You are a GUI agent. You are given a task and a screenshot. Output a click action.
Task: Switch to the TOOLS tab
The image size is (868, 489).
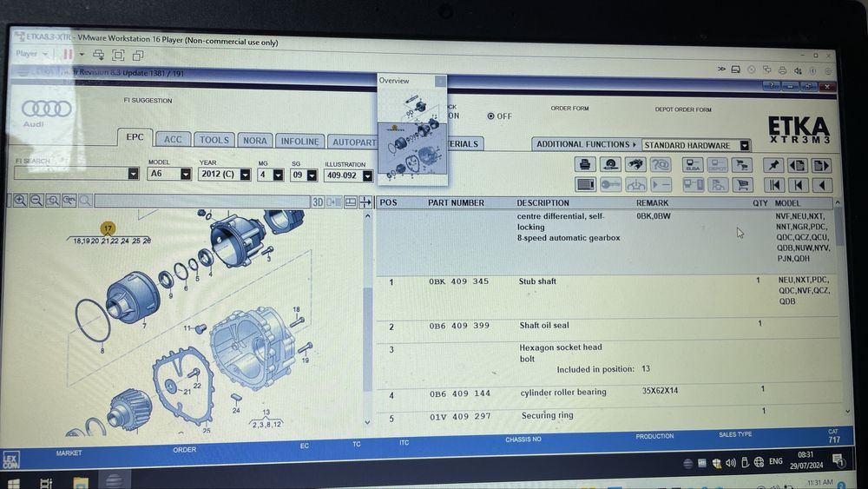pyautogui.click(x=214, y=140)
